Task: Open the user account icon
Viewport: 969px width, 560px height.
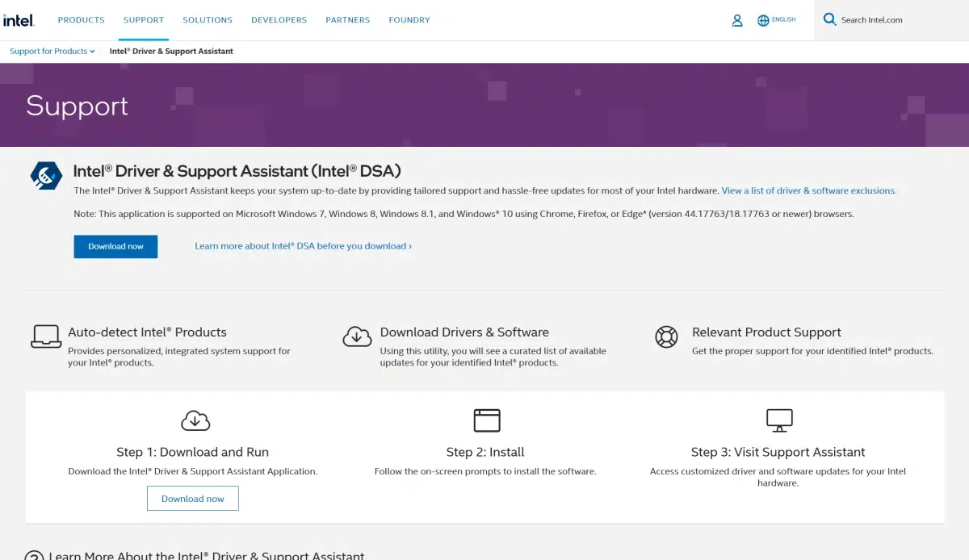Action: (x=737, y=20)
